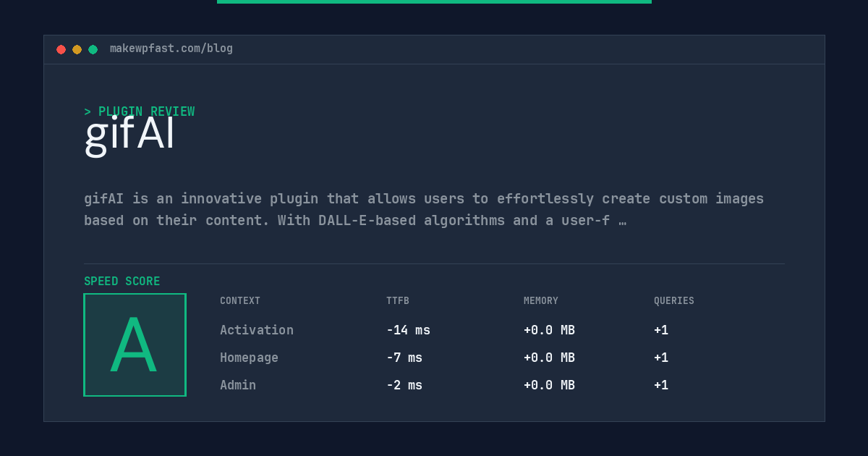Screen dimensions: 868x456
Task: Click the SPEED SCORE label
Action: pyautogui.click(x=122, y=282)
